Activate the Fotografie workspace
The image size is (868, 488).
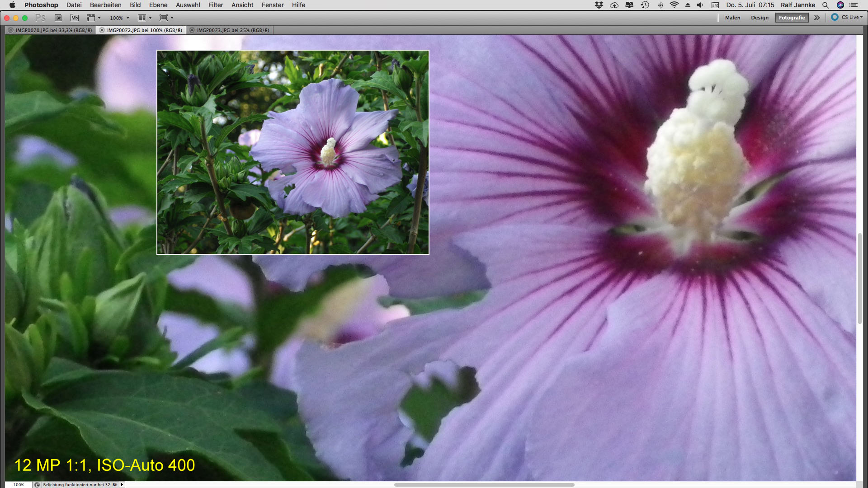point(792,18)
